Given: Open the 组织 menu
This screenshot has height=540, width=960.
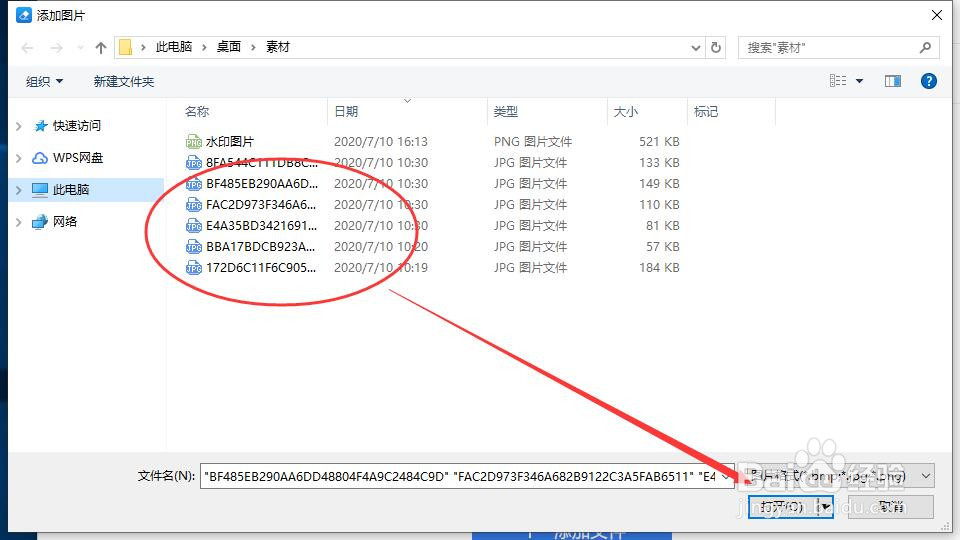Looking at the screenshot, I should click(44, 81).
